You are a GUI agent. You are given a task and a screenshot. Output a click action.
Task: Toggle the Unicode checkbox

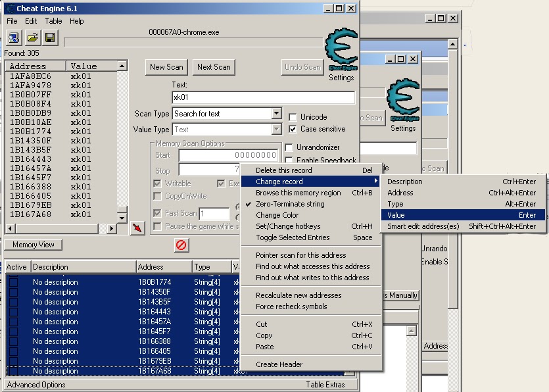[x=293, y=117]
